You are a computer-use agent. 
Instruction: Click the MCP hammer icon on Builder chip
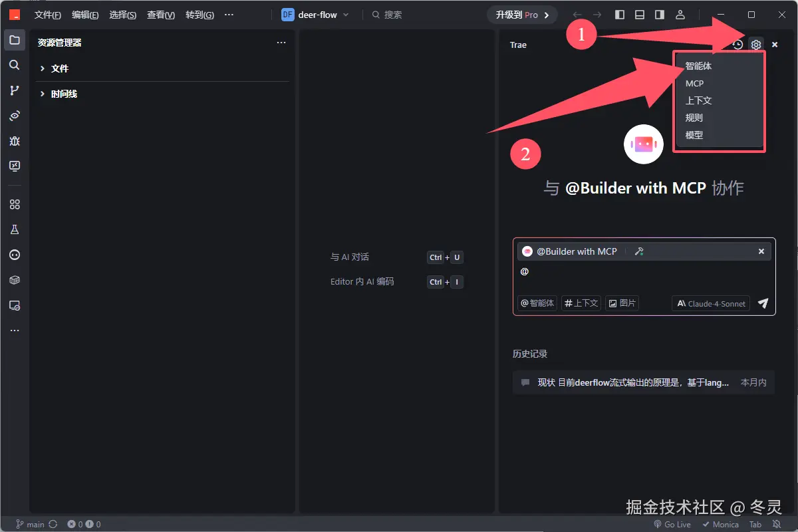pos(639,251)
